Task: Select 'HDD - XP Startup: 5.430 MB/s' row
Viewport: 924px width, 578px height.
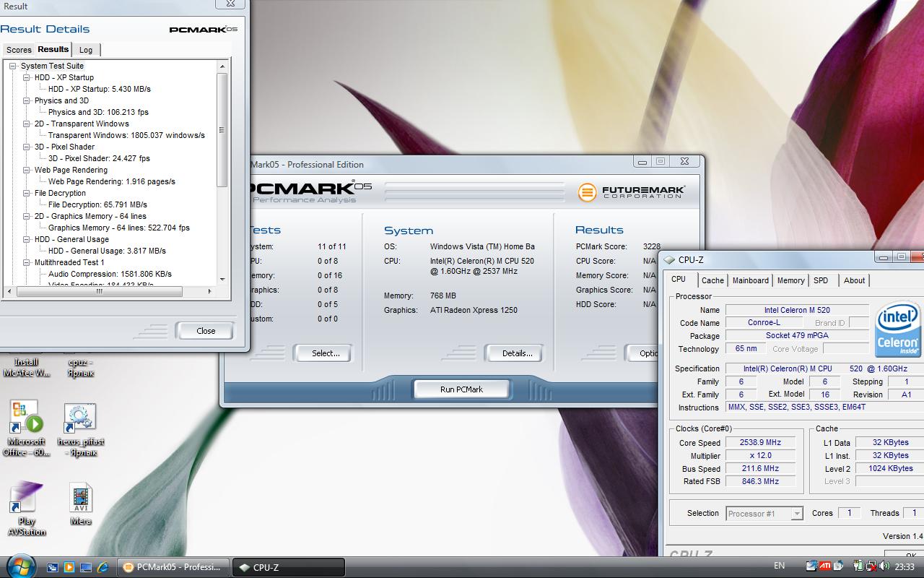Action: point(100,89)
